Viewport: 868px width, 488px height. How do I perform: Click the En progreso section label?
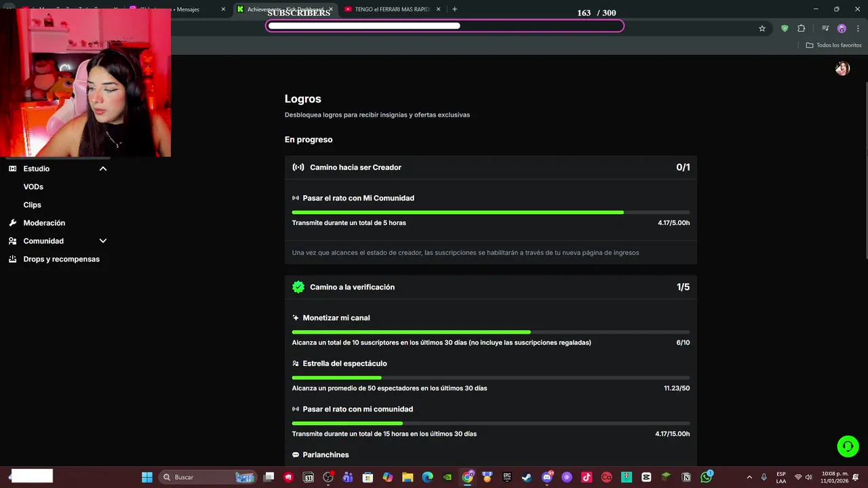309,140
